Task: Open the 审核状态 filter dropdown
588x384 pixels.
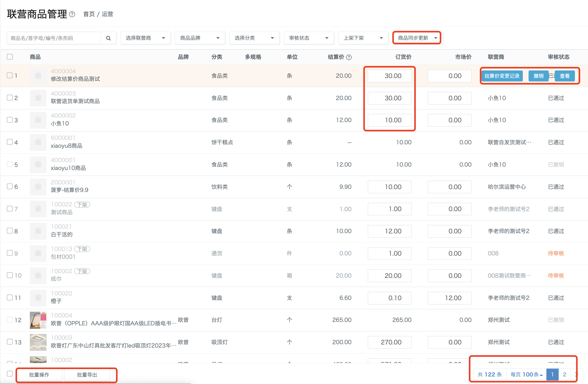Action: (309, 38)
